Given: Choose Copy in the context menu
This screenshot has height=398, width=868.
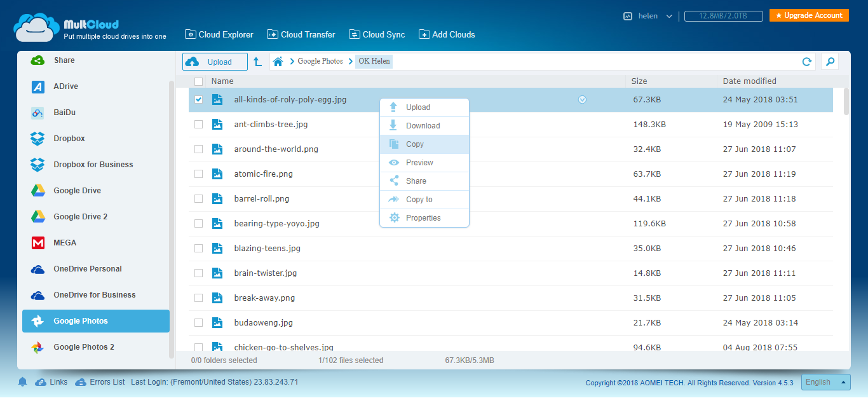Looking at the screenshot, I should [x=424, y=144].
